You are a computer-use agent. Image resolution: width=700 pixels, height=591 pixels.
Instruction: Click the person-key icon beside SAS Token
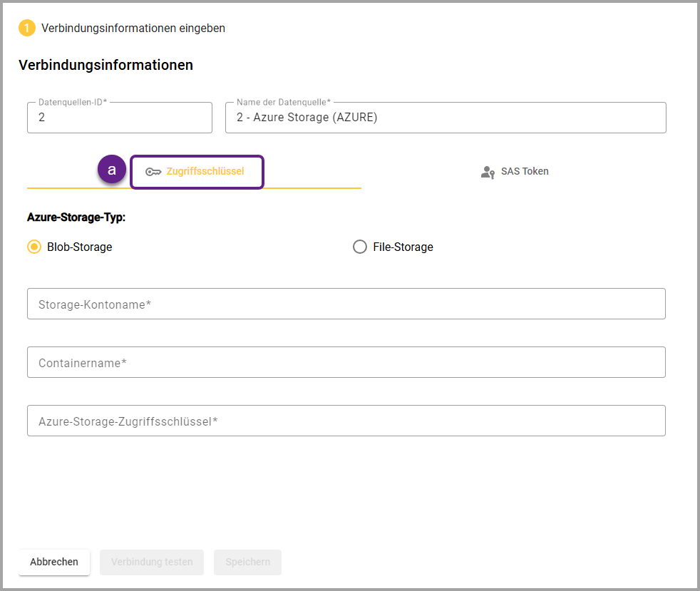click(x=488, y=172)
